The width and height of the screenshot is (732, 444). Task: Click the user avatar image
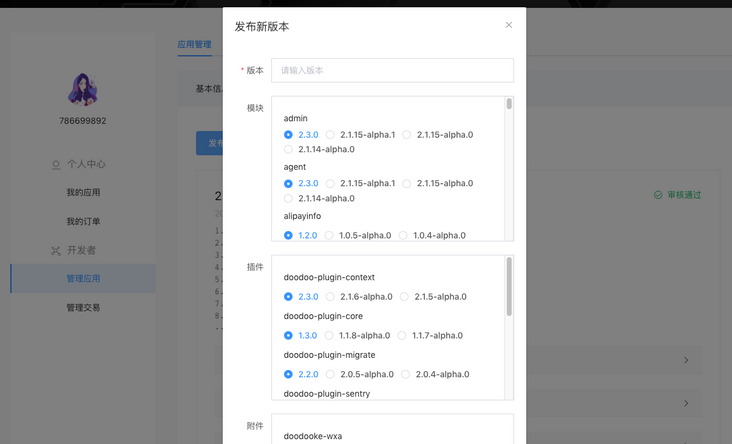click(83, 89)
